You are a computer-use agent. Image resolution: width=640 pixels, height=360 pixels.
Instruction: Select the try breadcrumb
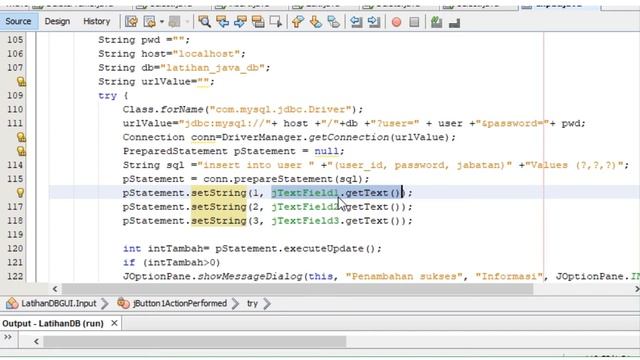[x=252, y=303]
